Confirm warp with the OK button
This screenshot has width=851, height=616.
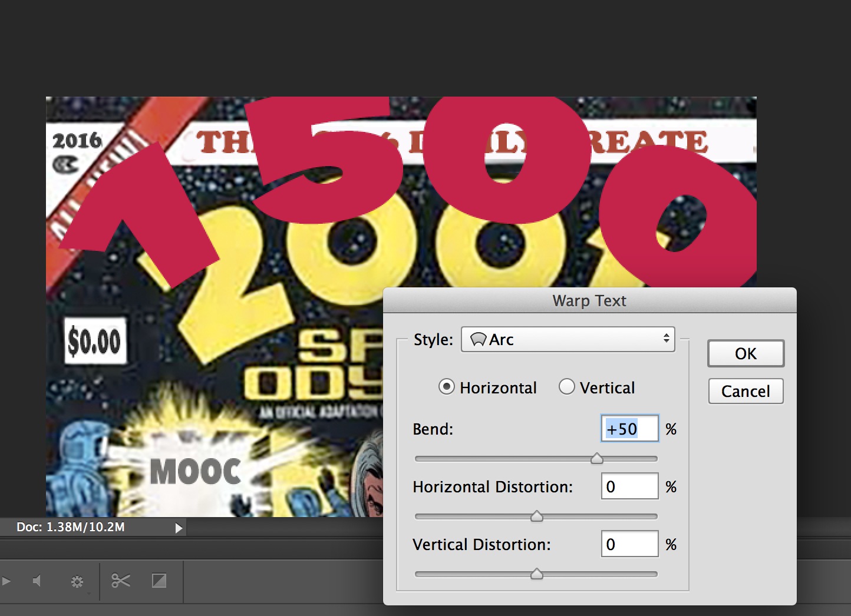click(746, 353)
